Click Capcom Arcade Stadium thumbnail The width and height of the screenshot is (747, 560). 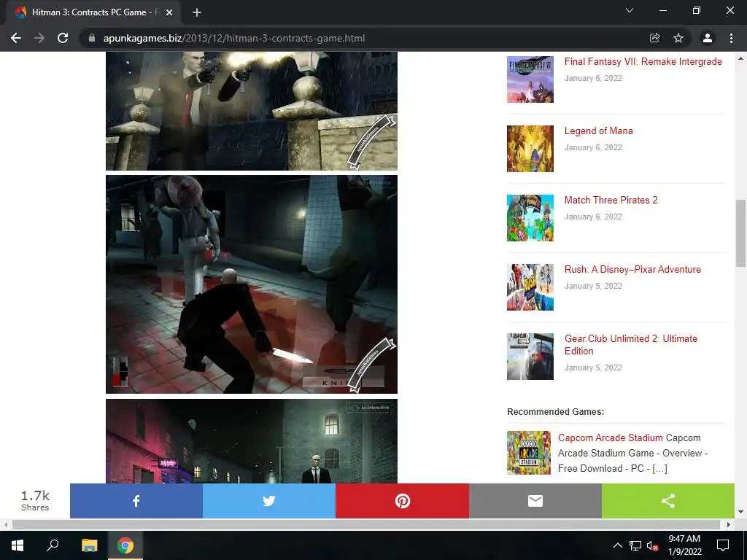click(529, 453)
